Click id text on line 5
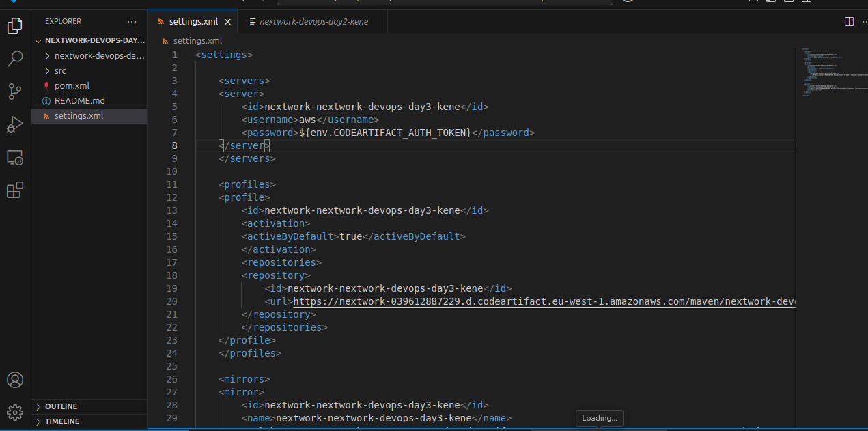Image resolution: width=868 pixels, height=431 pixels. tap(362, 107)
